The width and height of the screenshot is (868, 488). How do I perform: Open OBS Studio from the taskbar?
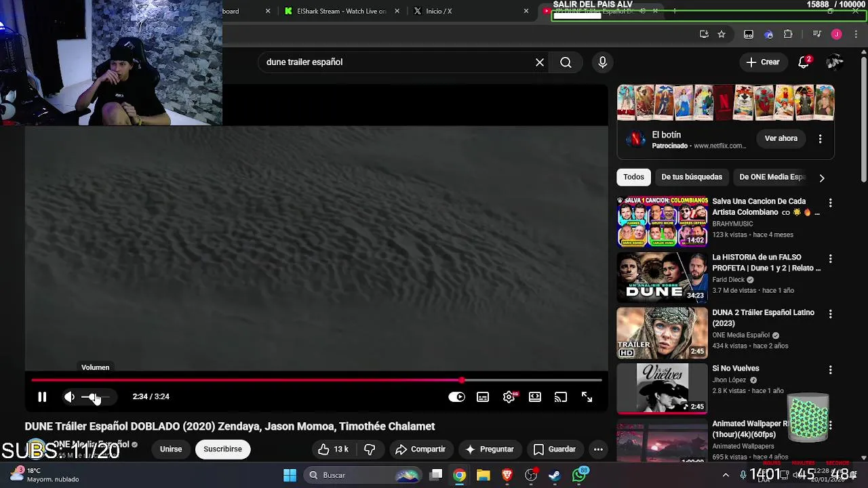coord(531,475)
